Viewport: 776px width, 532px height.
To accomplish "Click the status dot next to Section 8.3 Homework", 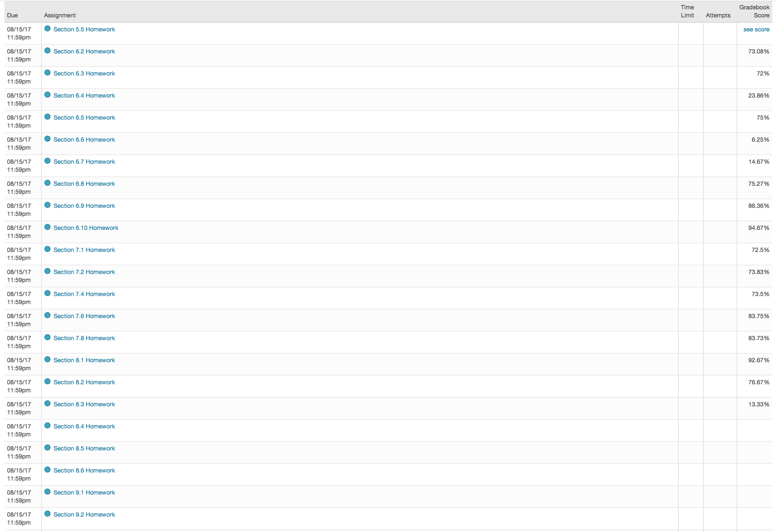I will click(47, 404).
